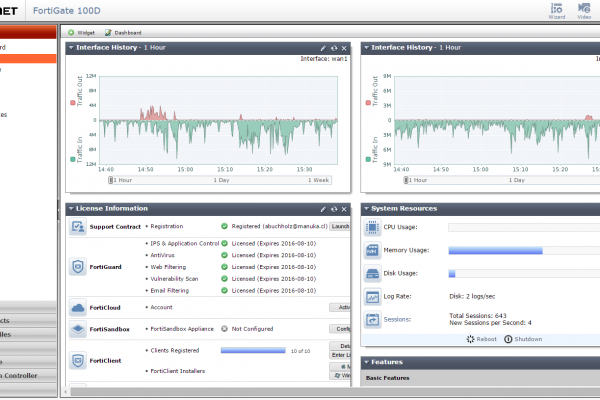Viewport: 600px width, 400px height.
Task: Collapse the second Interface History widget
Action: pyautogui.click(x=367, y=47)
